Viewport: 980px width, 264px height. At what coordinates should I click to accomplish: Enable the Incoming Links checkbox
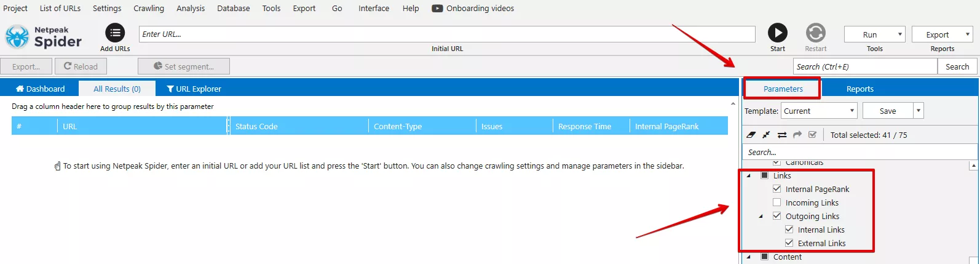coord(776,202)
